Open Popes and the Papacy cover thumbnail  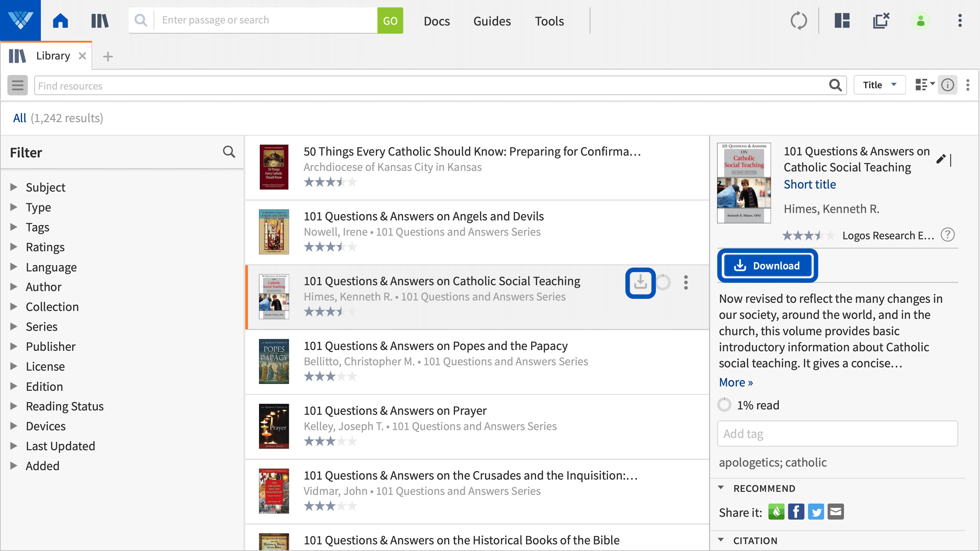tap(274, 361)
